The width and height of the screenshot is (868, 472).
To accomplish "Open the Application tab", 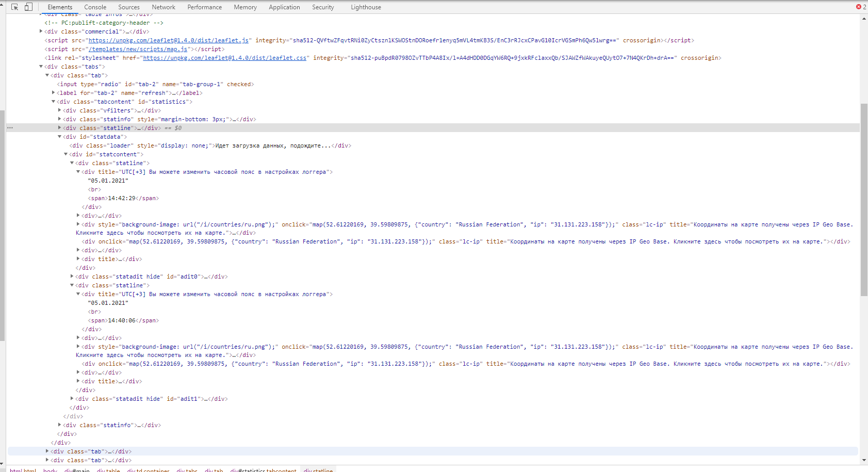I will pos(284,7).
